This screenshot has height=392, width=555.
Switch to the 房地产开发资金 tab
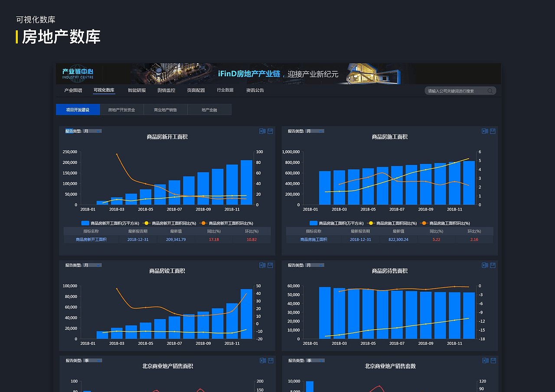click(122, 110)
